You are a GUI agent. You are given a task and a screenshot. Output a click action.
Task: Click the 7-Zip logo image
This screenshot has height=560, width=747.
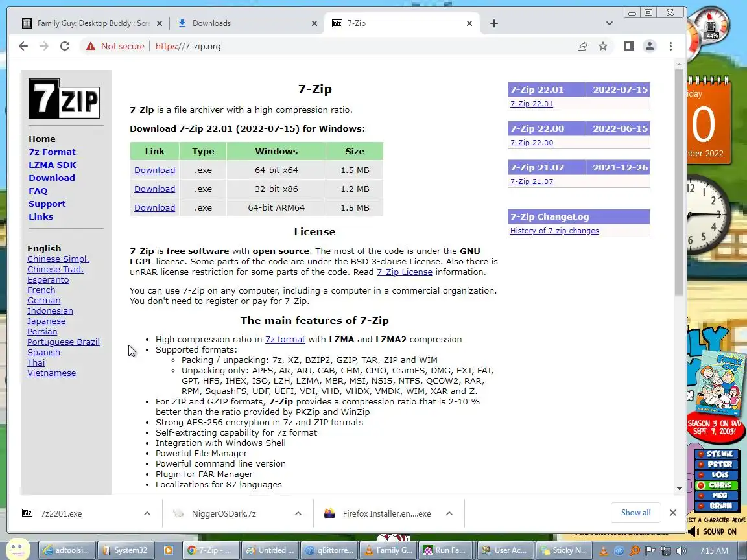pos(64,99)
